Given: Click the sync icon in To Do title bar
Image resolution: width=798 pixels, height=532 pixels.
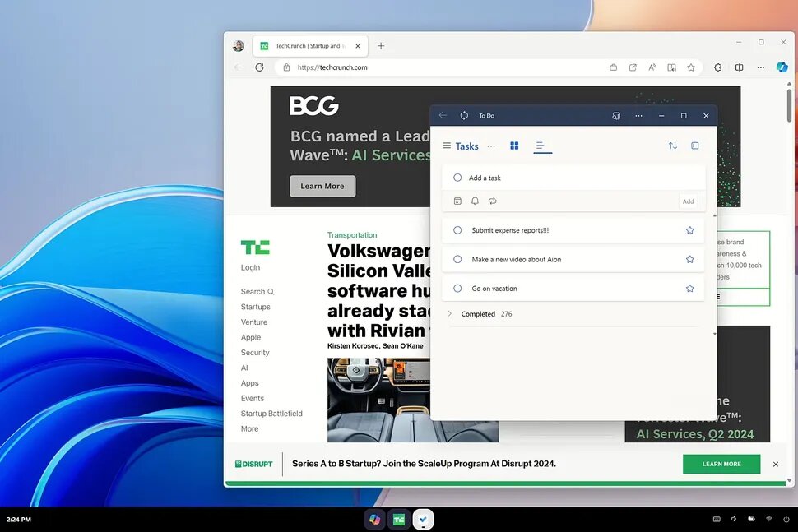Looking at the screenshot, I should 464,115.
